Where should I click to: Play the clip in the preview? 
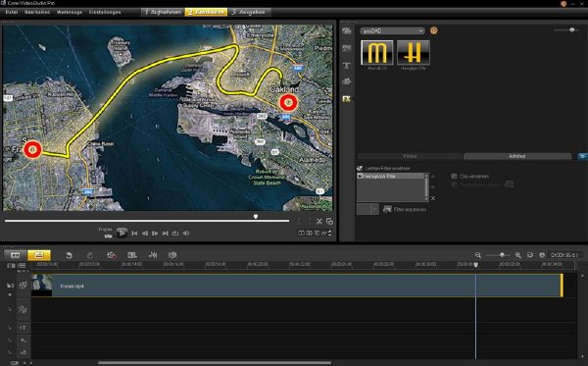click(122, 234)
